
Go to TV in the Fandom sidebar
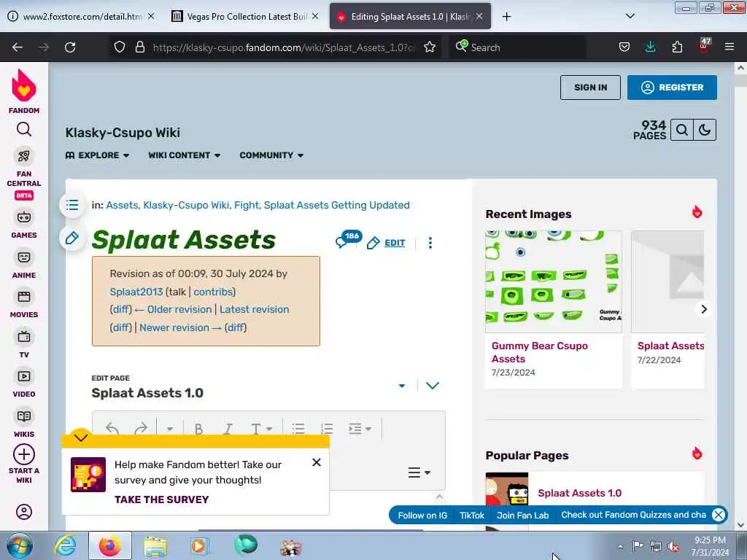[x=24, y=344]
